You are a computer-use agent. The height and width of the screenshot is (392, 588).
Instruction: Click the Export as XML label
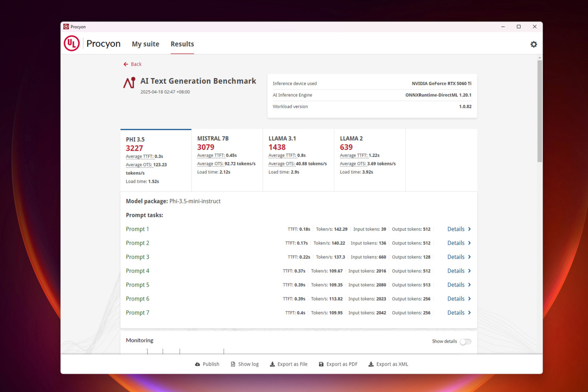tap(392, 364)
